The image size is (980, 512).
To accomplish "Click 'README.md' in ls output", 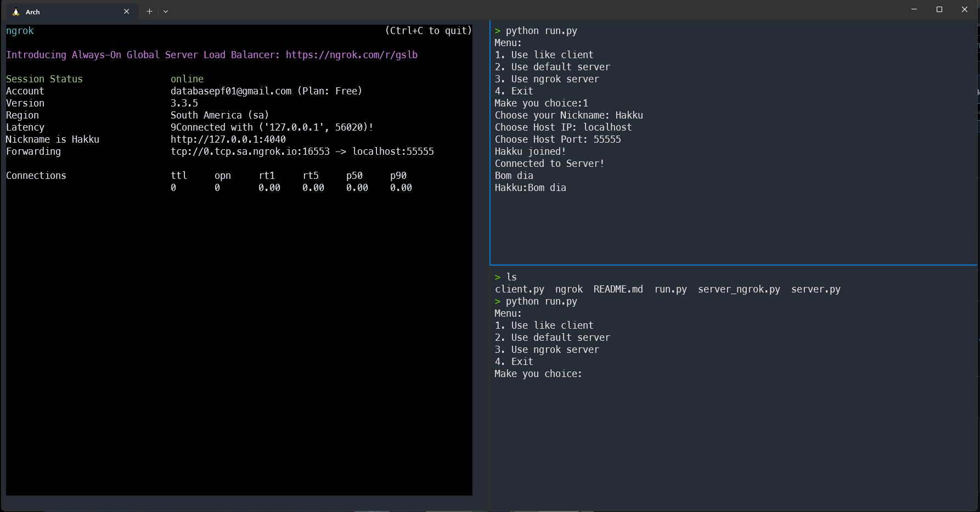I will (618, 289).
